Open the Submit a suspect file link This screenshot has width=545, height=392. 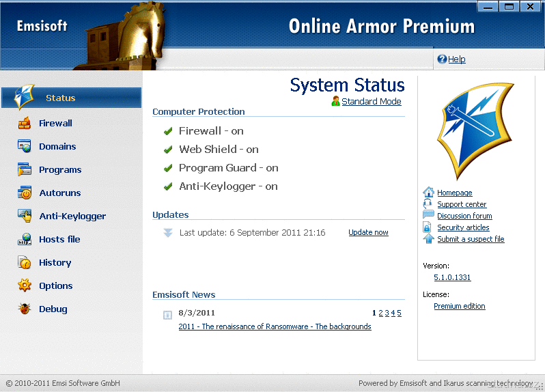[471, 239]
